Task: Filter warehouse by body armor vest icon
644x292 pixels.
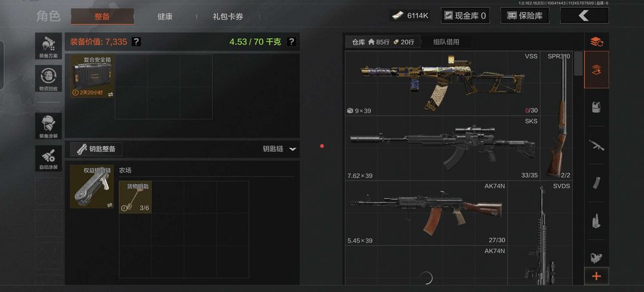Action: click(x=596, y=107)
